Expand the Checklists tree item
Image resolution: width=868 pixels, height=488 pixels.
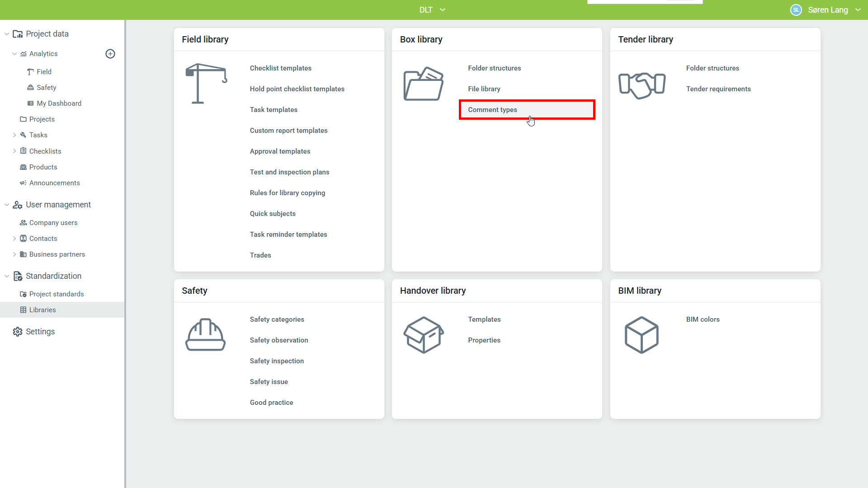coord(14,151)
